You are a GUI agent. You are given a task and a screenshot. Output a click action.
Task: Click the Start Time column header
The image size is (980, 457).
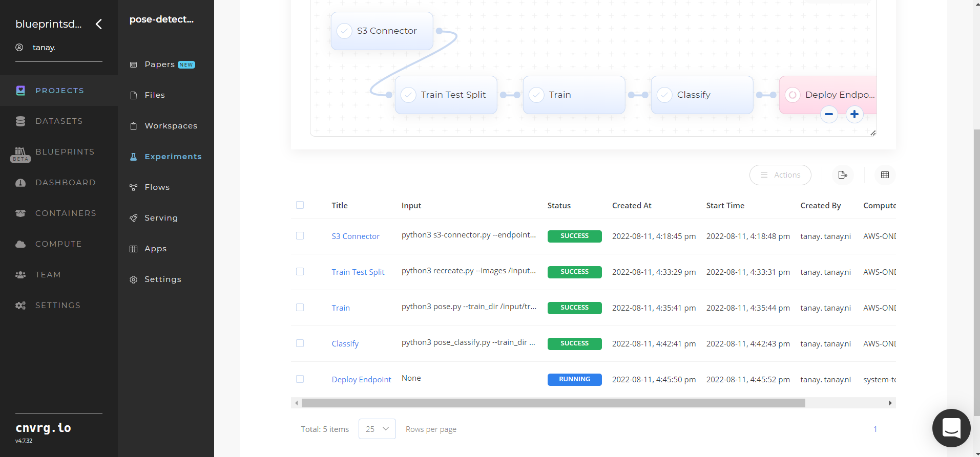[x=725, y=205]
